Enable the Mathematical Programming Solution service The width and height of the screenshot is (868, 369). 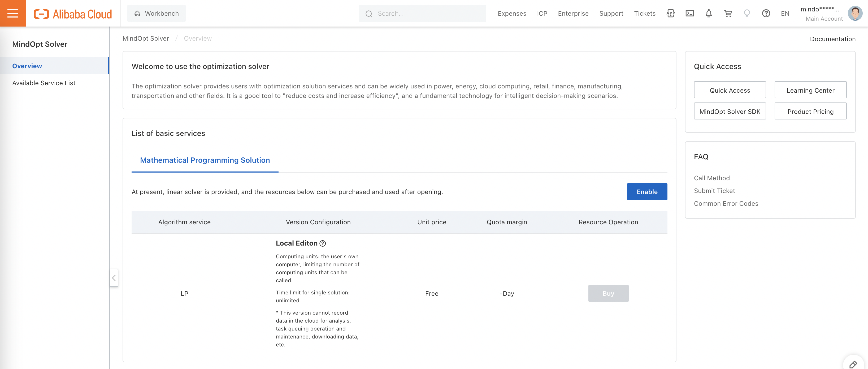pos(646,191)
